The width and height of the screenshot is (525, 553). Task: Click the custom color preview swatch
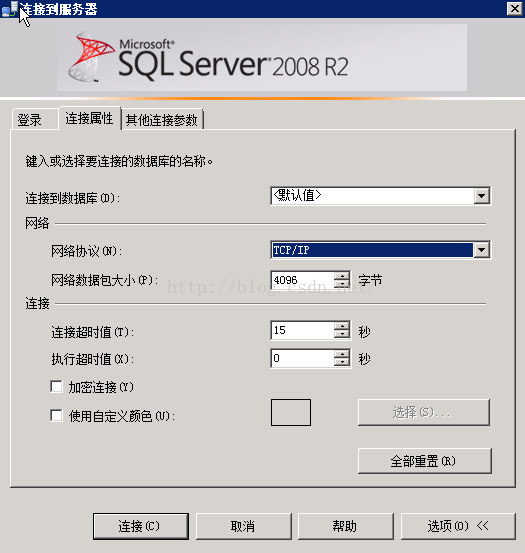pos(291,412)
